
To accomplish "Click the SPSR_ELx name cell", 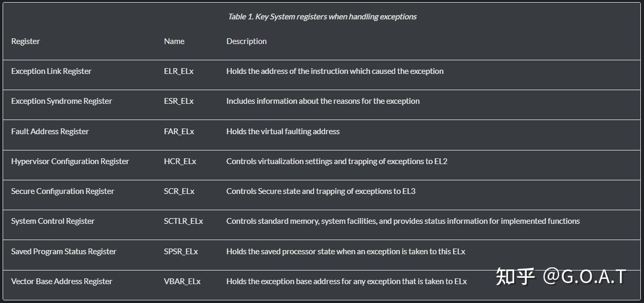I will pos(181,252).
